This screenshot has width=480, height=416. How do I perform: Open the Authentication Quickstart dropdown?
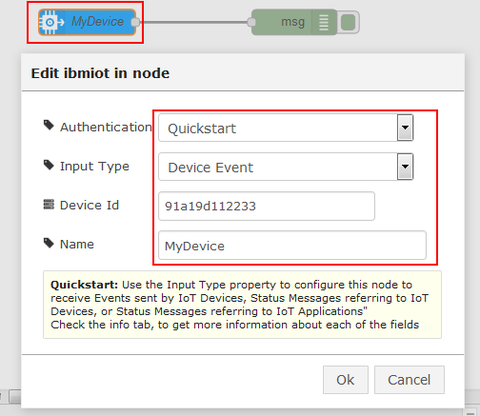tap(286, 128)
